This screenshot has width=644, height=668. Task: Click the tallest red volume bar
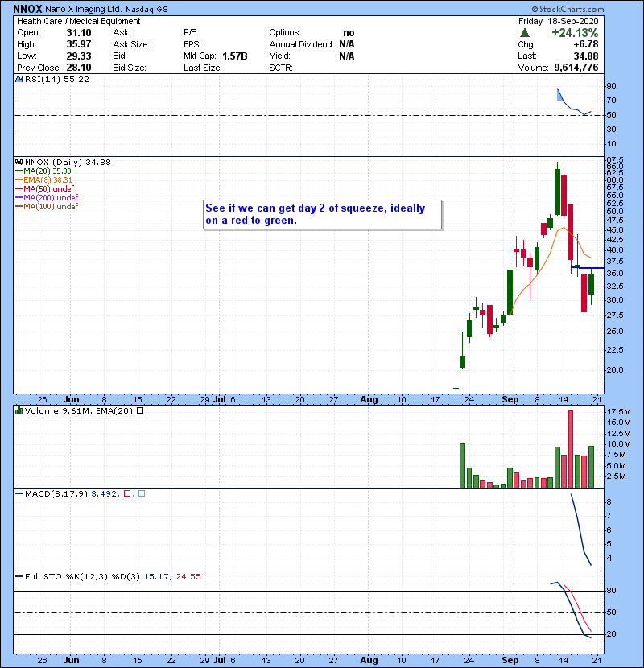(571, 449)
